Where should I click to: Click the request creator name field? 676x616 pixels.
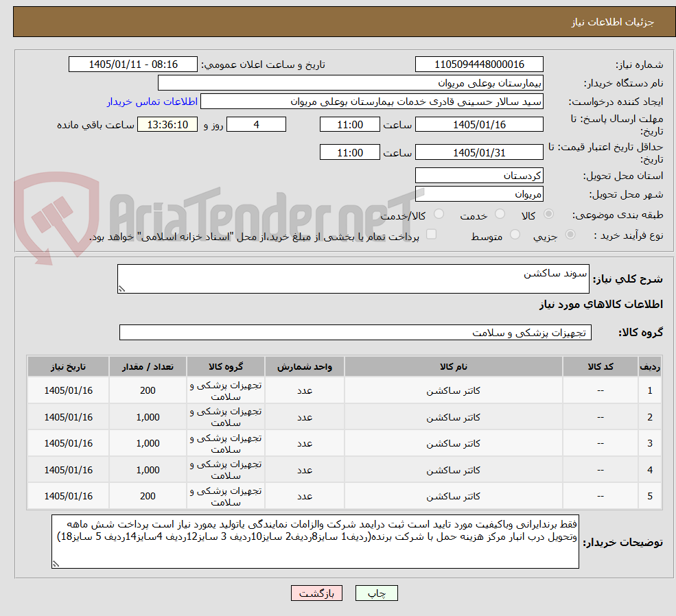point(371,102)
